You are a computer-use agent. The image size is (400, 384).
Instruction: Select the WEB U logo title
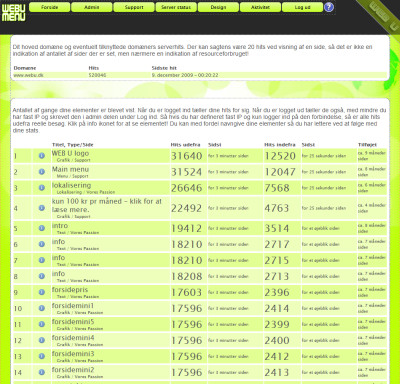(70, 153)
